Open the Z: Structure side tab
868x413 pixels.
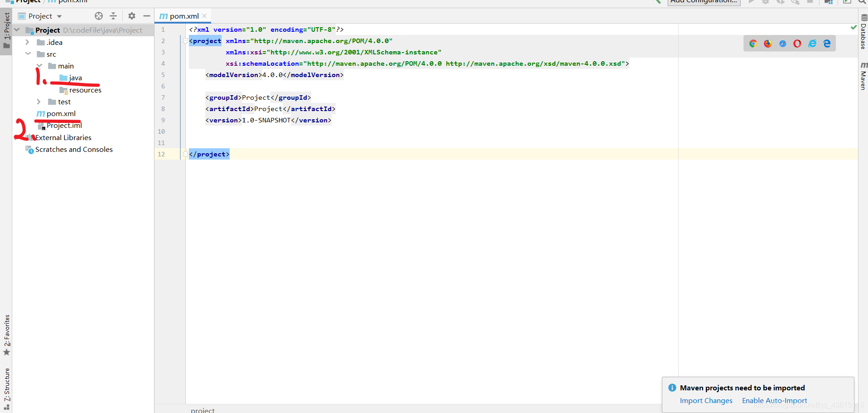[x=6, y=388]
